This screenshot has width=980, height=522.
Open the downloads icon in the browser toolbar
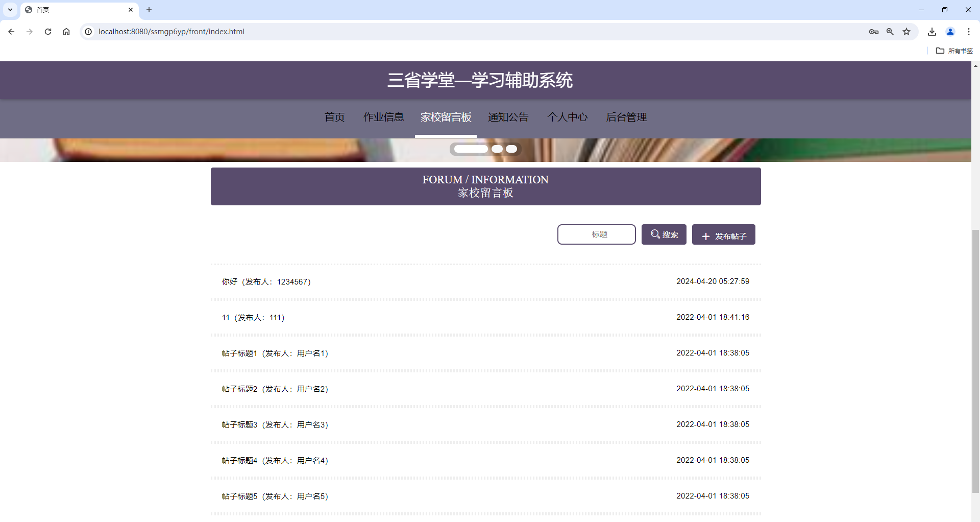point(932,32)
